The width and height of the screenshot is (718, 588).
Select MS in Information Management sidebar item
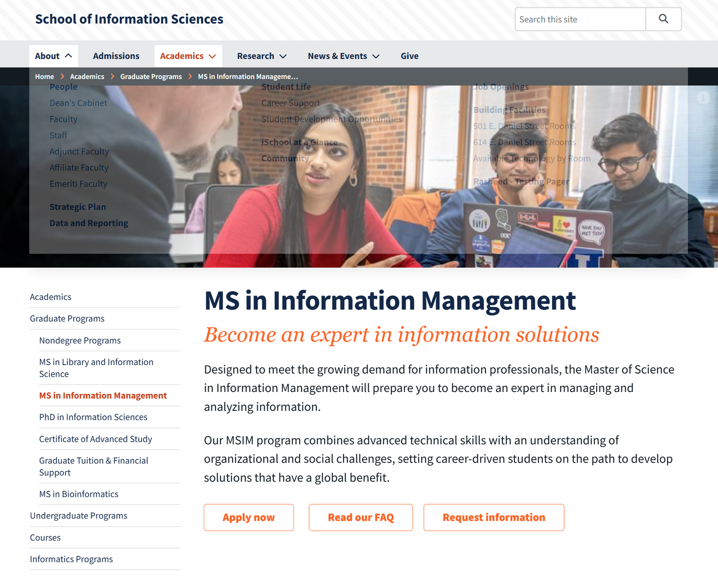pyautogui.click(x=103, y=396)
